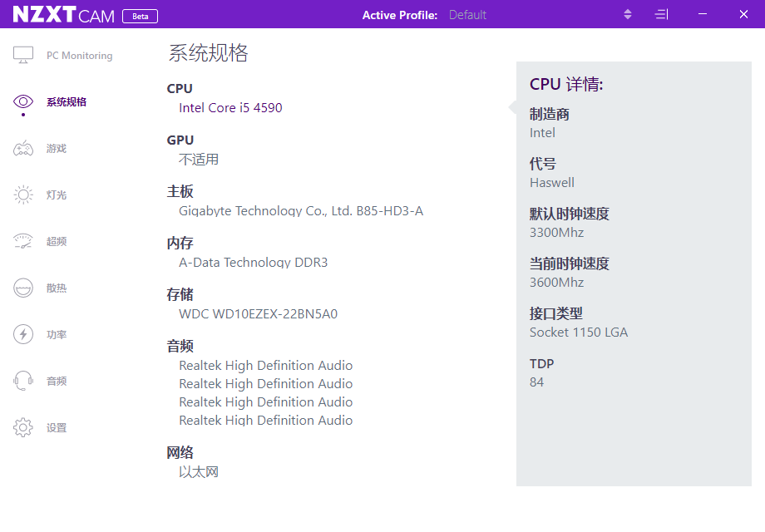Click the PC Monitoring monitor icon
This screenshot has width=765, height=532.
point(23,55)
